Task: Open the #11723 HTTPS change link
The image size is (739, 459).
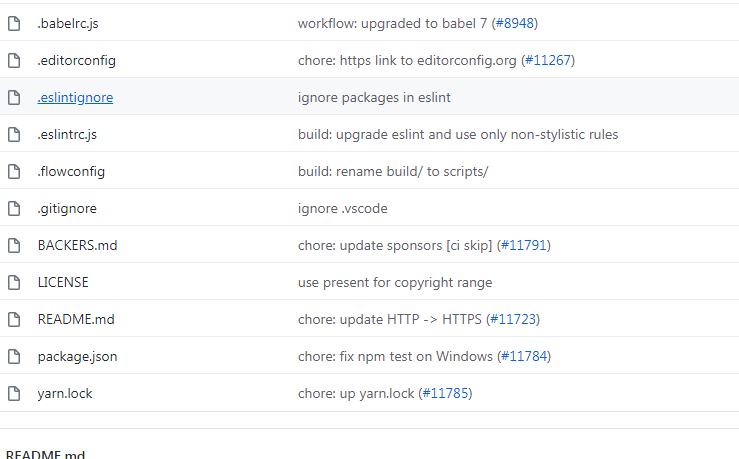Action: pyautogui.click(x=513, y=320)
